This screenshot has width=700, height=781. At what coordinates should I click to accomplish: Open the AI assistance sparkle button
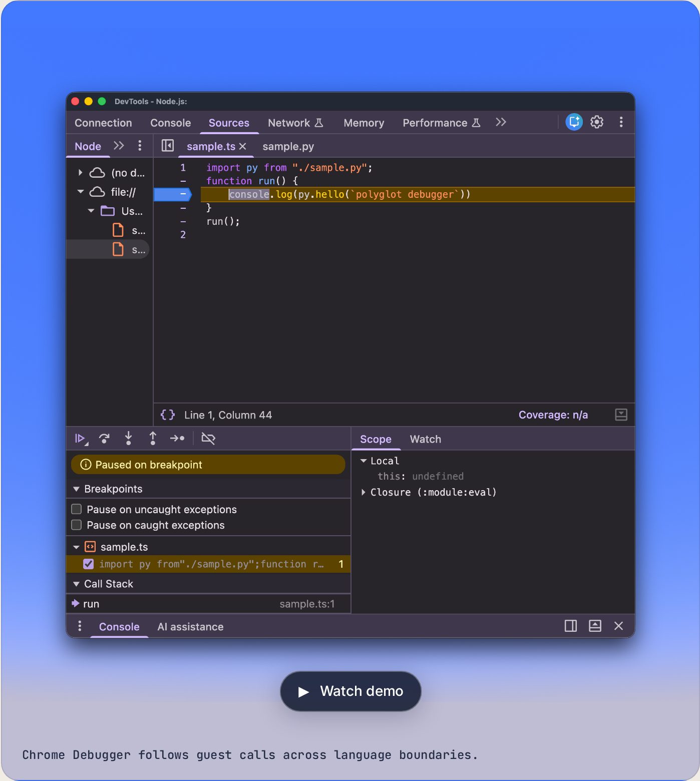coord(574,122)
